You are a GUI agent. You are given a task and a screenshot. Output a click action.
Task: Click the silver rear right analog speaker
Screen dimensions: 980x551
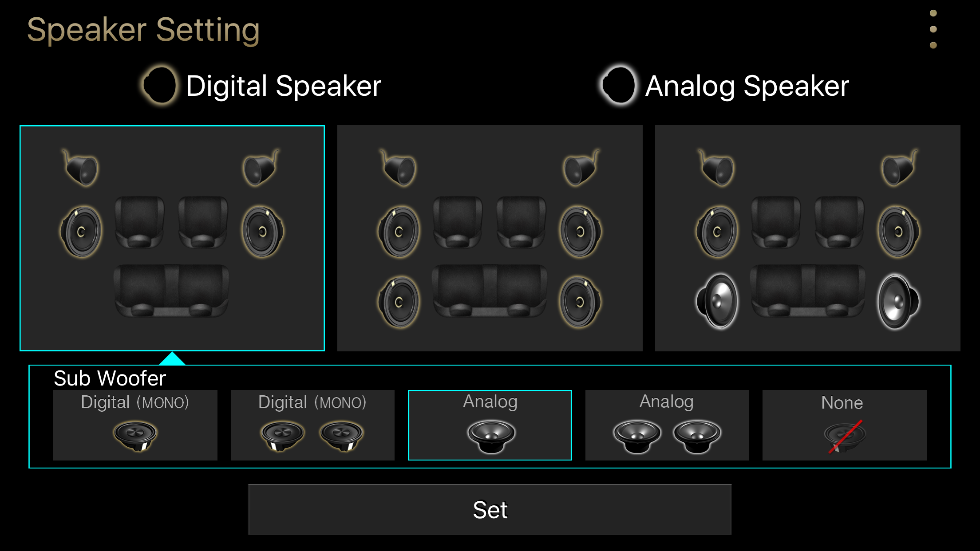(898, 302)
